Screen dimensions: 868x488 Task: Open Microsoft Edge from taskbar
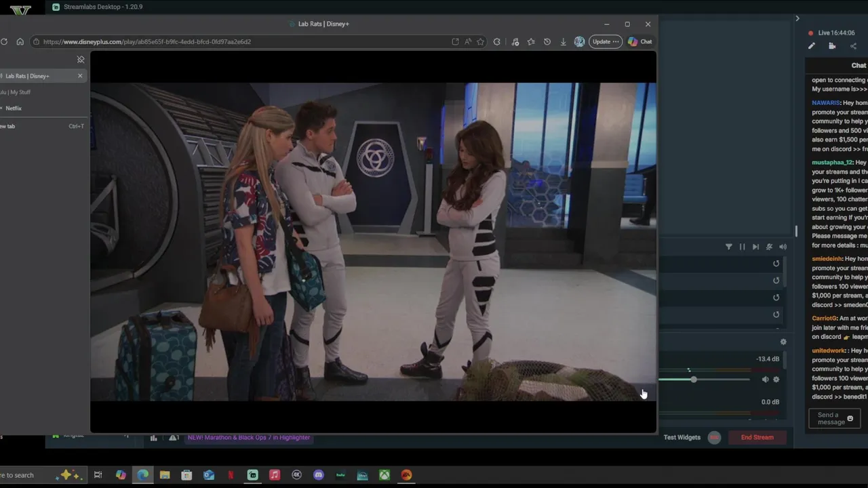pos(142,475)
